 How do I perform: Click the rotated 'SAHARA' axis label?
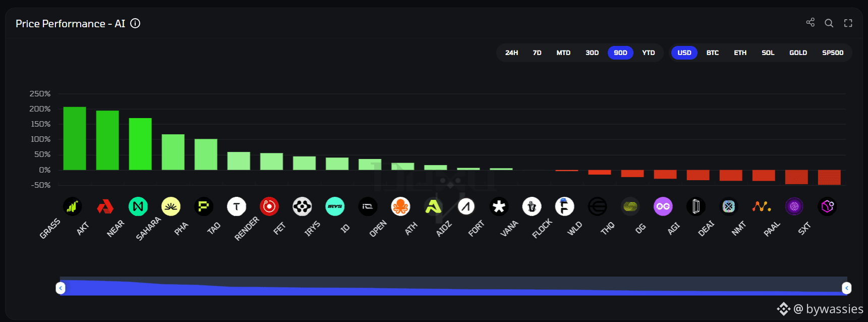click(x=148, y=228)
